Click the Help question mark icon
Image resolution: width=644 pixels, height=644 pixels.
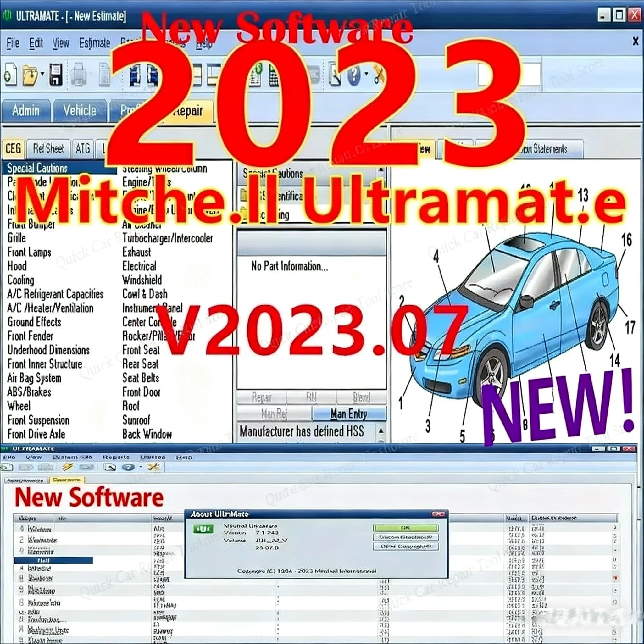click(x=354, y=76)
